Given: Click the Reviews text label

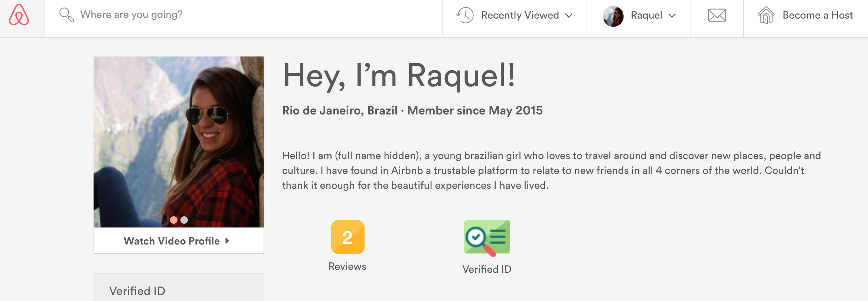Looking at the screenshot, I should pyautogui.click(x=347, y=266).
